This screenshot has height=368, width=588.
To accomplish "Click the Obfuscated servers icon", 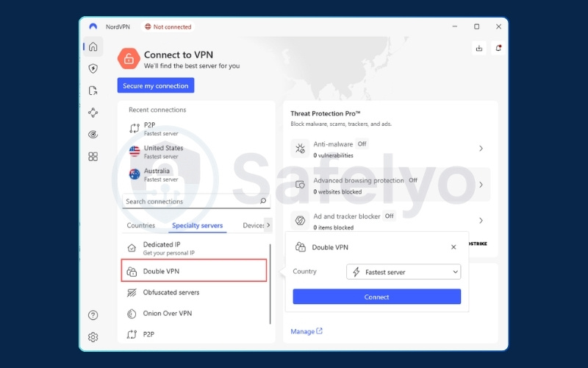I will [x=132, y=292].
